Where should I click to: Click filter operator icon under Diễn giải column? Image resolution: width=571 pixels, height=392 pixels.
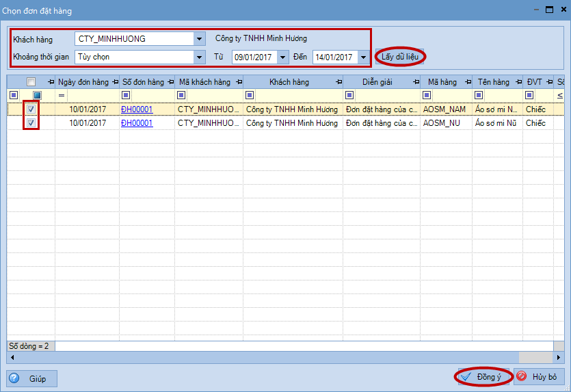coord(349,95)
